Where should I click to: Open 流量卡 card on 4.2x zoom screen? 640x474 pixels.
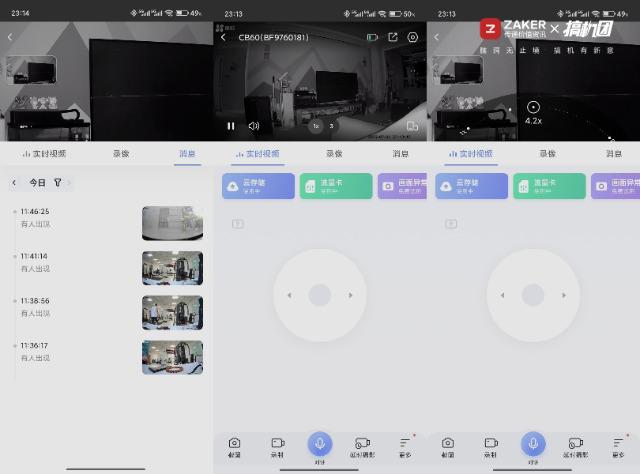pyautogui.click(x=549, y=186)
